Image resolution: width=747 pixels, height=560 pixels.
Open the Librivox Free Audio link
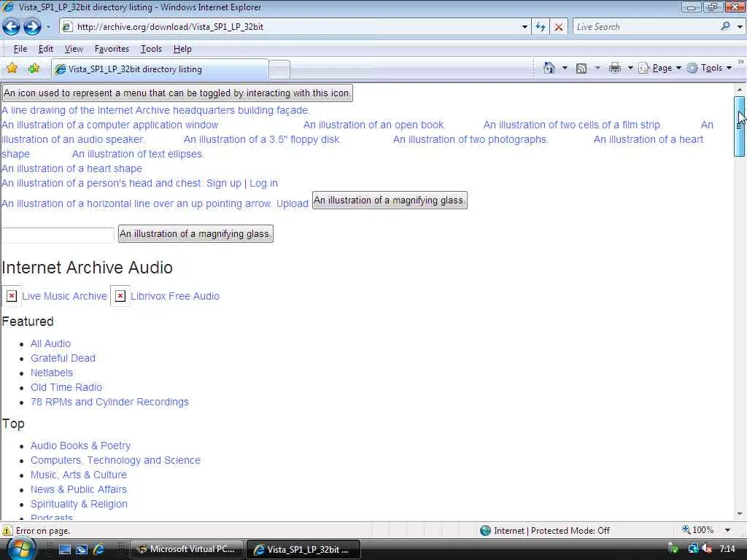(175, 296)
